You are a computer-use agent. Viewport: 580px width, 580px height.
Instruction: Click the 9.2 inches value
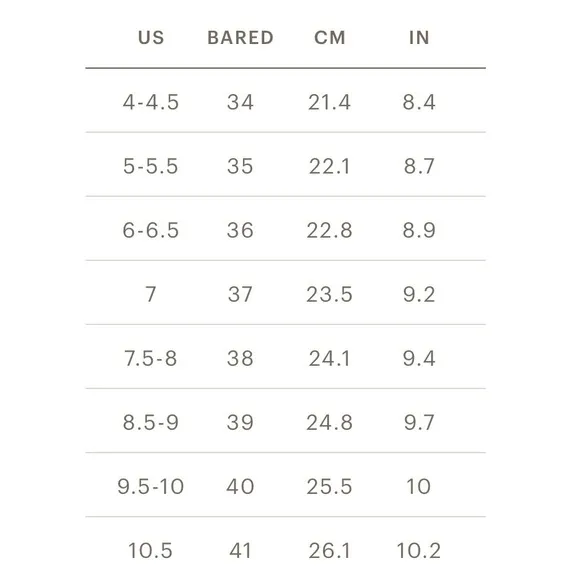419,294
